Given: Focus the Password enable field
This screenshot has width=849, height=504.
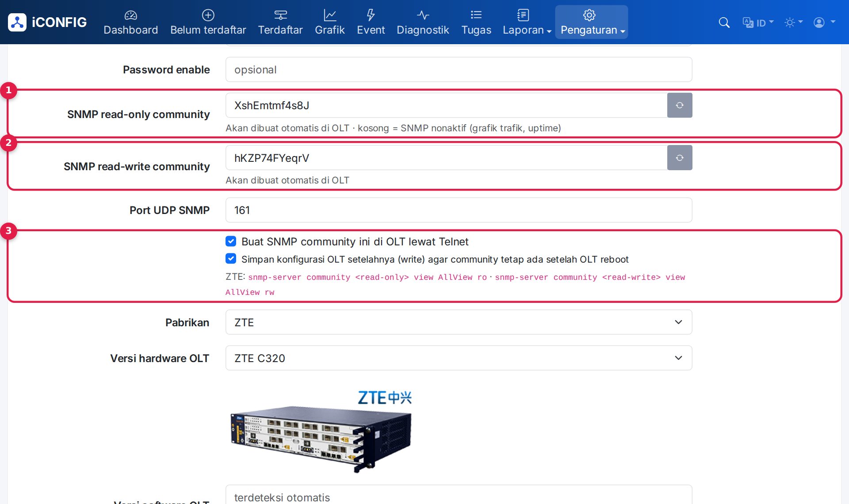Looking at the screenshot, I should pyautogui.click(x=459, y=69).
